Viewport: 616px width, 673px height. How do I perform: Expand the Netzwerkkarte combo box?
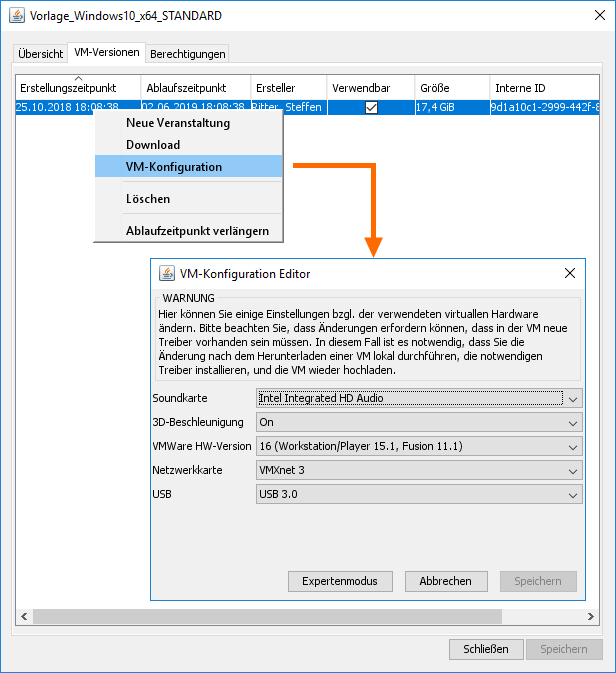[x=419, y=470]
